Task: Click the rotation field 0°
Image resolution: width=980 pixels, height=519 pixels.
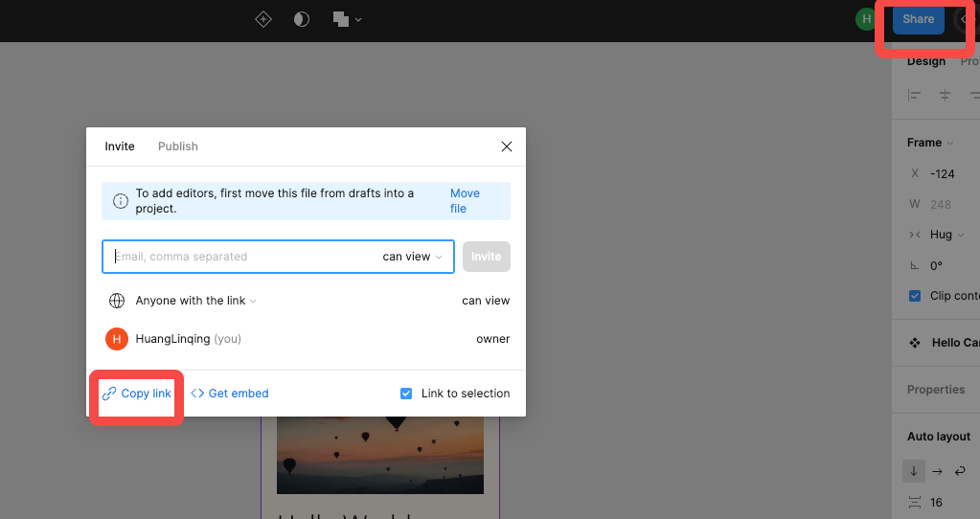Action: 936,265
